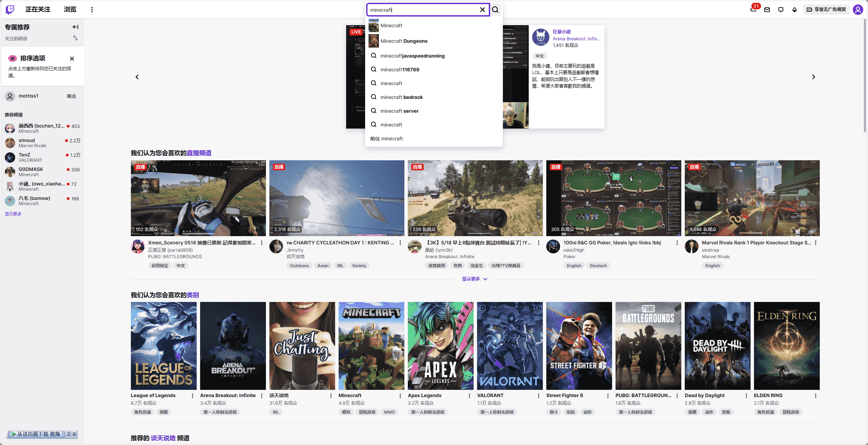Select the Minecraft Dungeons suggestion
The width and height of the screenshot is (868, 445).
[x=404, y=41]
